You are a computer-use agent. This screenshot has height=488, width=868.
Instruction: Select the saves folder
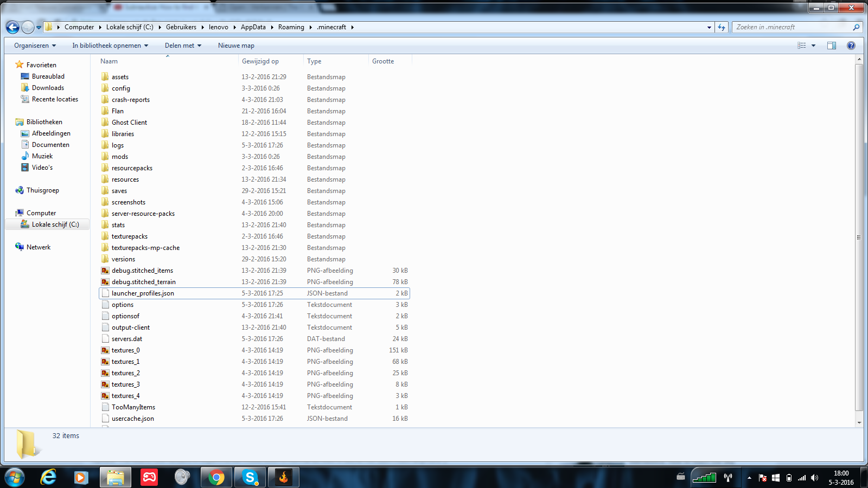click(119, 191)
